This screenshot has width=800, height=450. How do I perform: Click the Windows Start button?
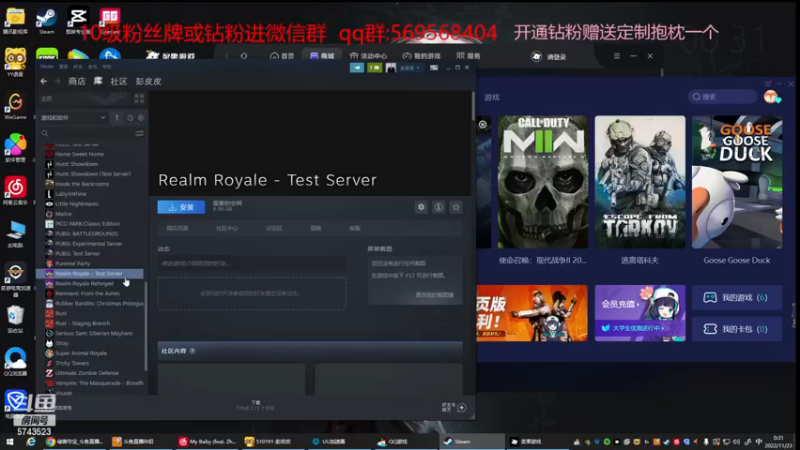click(10, 441)
